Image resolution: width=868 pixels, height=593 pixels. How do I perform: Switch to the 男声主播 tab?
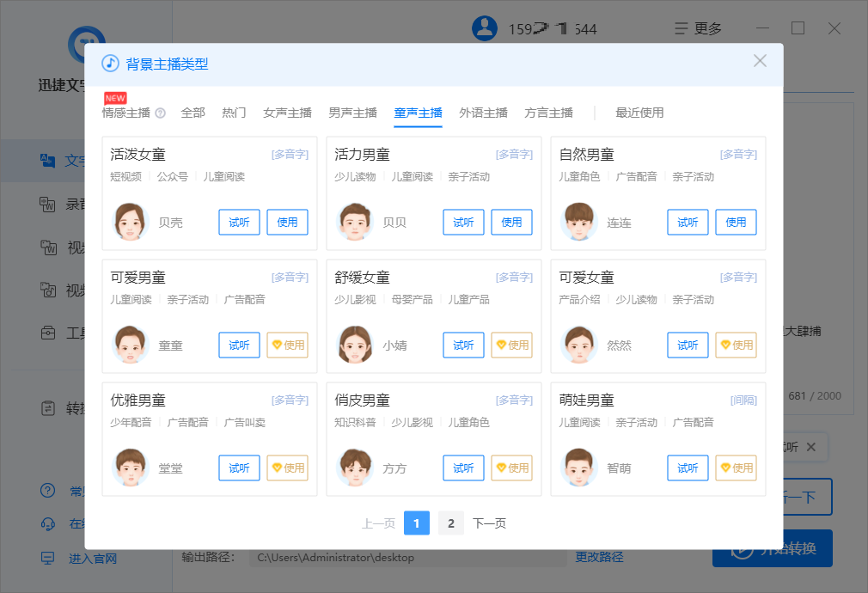pos(352,113)
